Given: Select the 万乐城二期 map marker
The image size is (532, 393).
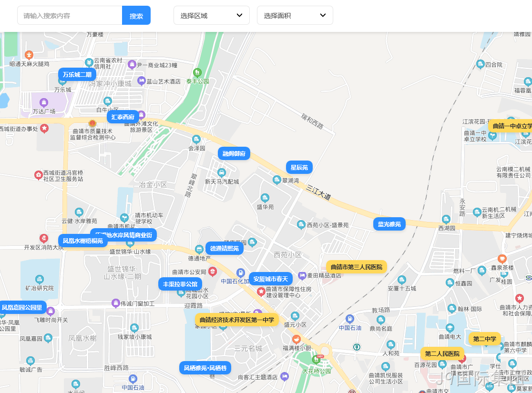Looking at the screenshot, I should click(x=77, y=75).
